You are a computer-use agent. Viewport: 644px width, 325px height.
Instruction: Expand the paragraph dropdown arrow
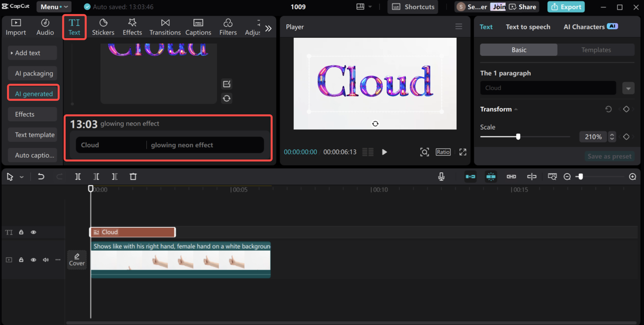click(x=628, y=88)
